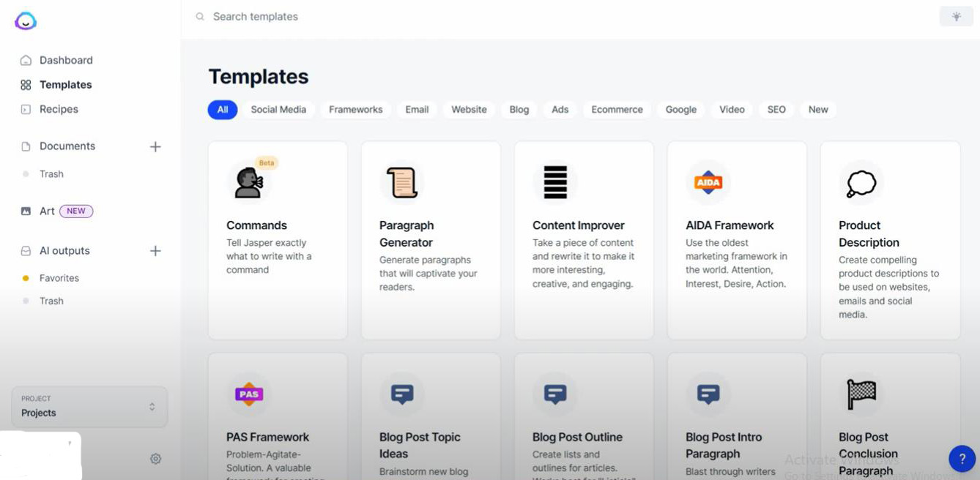Viewport: 980px width, 480px height.
Task: Open the Blog Post Intro Paragraph title
Action: click(x=724, y=446)
